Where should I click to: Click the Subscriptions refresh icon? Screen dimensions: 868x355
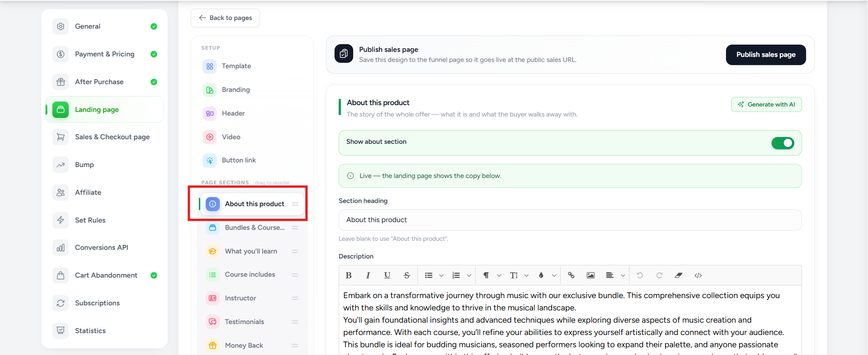tap(61, 303)
